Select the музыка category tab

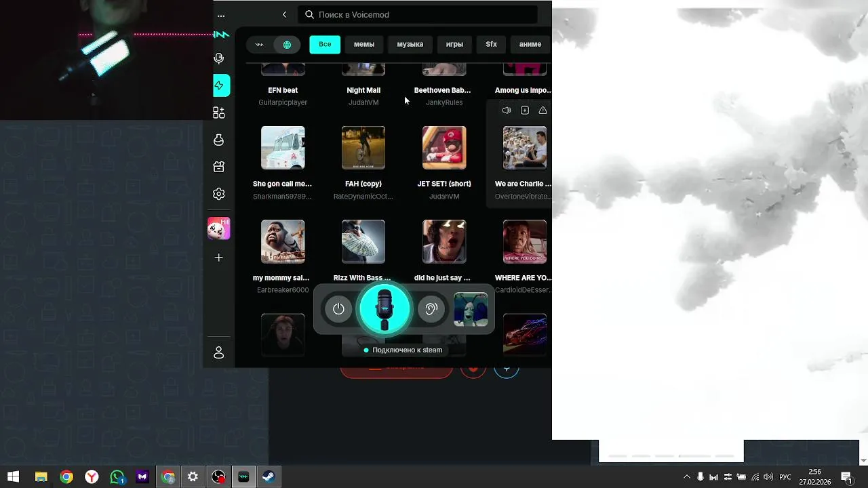point(410,44)
